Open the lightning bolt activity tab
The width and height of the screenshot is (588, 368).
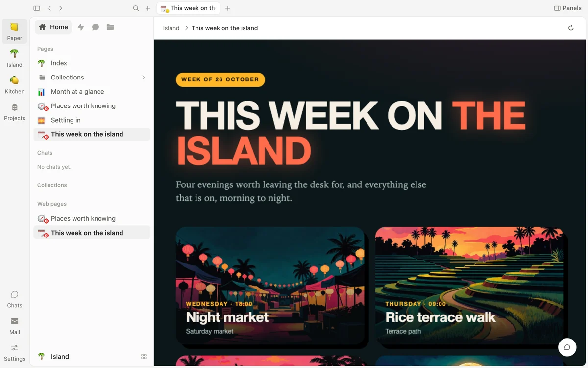pos(81,27)
